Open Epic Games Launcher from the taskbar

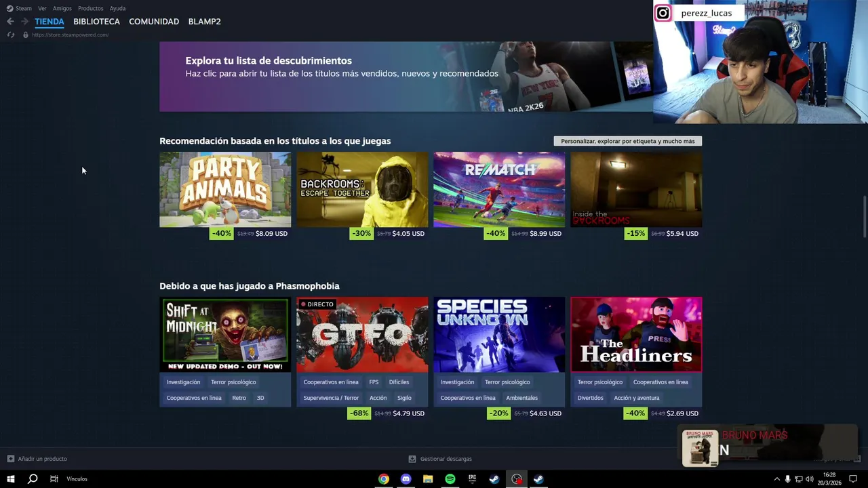[x=472, y=479]
